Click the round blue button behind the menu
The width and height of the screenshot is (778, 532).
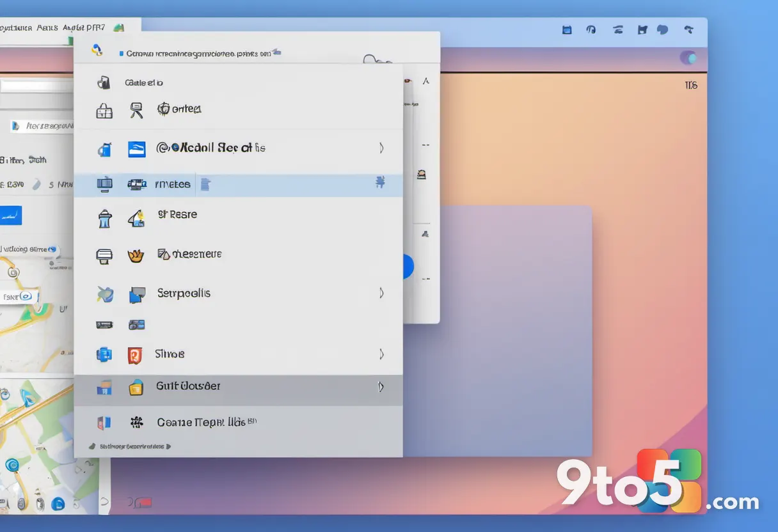click(x=408, y=267)
